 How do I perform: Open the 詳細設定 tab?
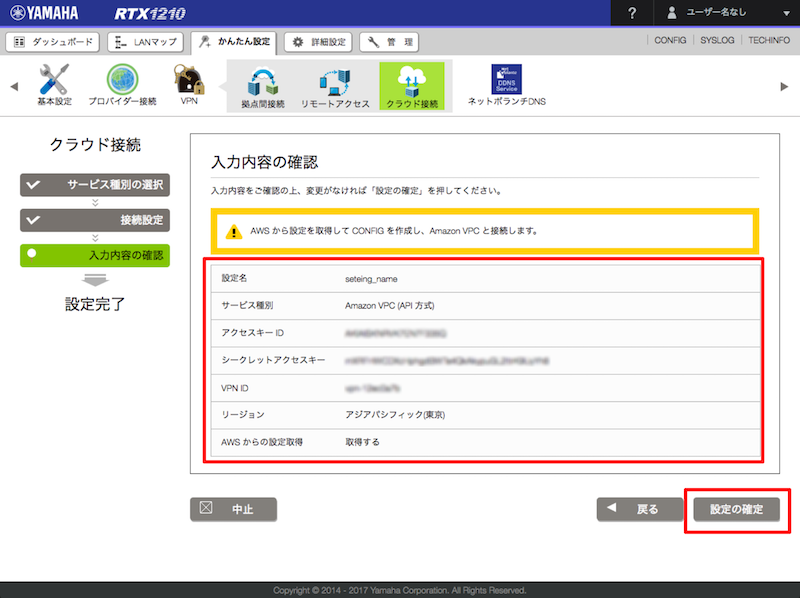319,42
